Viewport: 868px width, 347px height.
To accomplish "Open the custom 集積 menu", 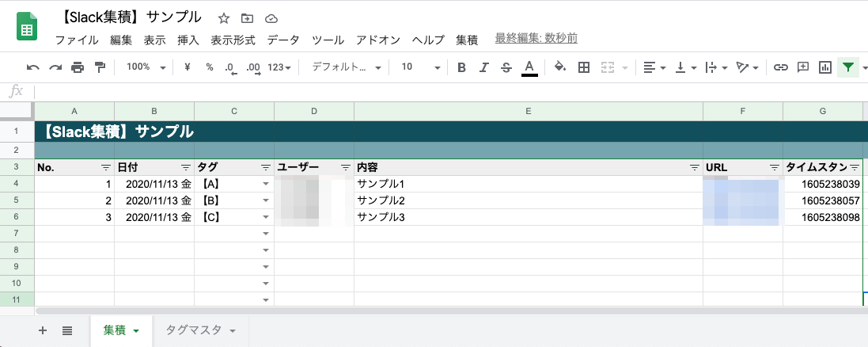I will coord(467,40).
